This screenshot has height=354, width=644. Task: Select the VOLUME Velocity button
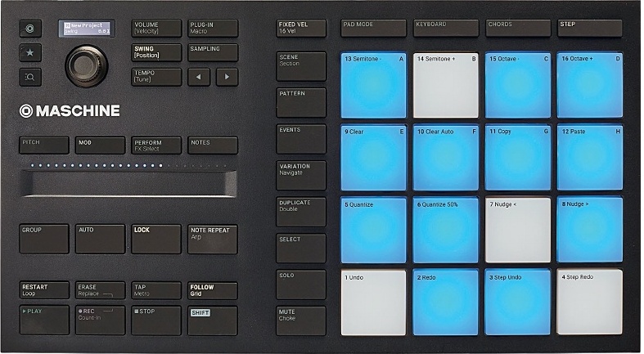(156, 29)
